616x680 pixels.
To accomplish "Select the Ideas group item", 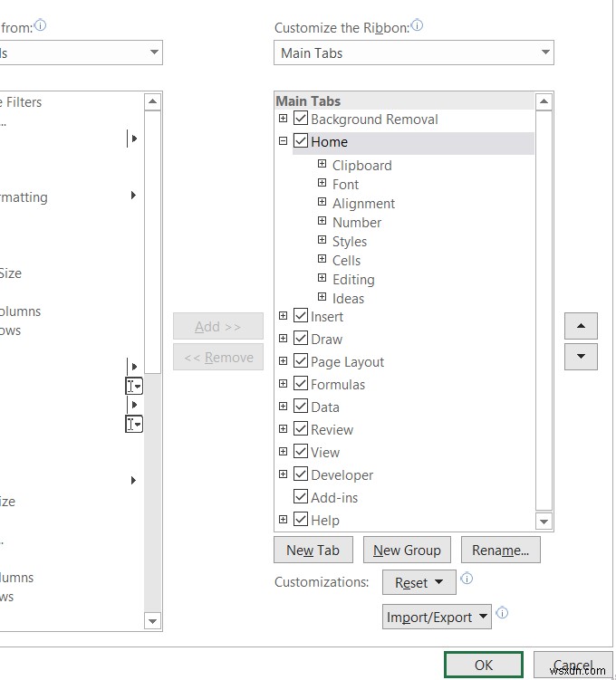I will tap(349, 299).
